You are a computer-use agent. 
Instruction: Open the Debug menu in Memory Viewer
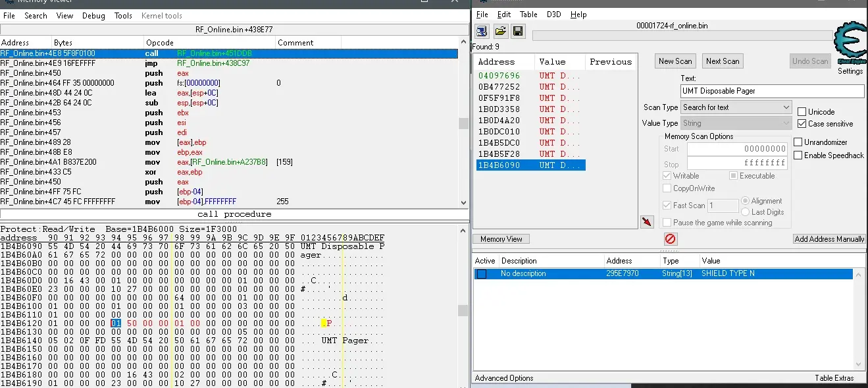coord(93,16)
